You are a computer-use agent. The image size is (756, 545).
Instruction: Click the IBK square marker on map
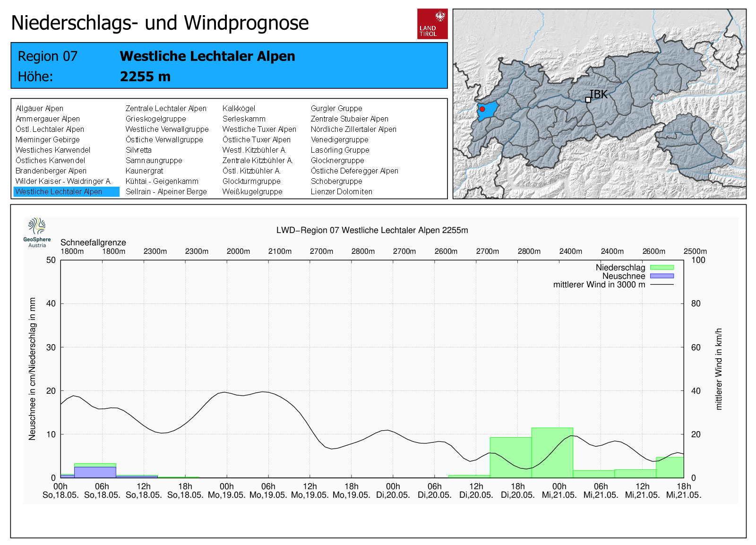point(588,100)
